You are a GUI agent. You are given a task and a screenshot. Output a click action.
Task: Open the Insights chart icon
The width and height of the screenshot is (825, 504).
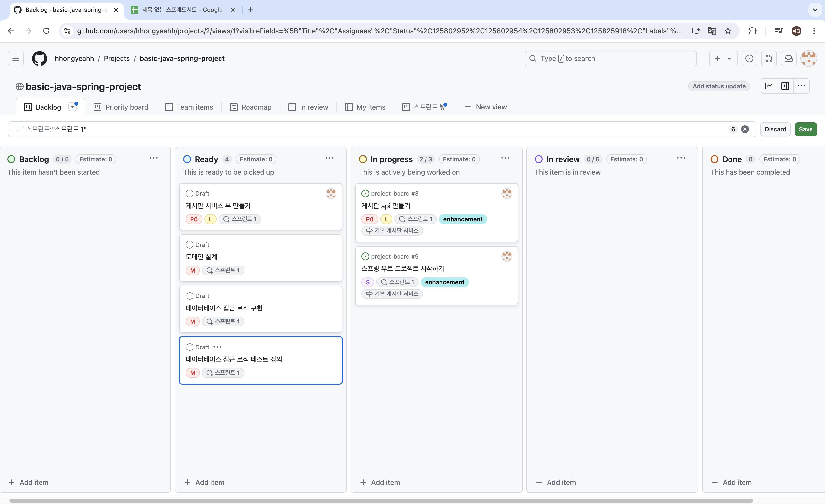(x=769, y=86)
